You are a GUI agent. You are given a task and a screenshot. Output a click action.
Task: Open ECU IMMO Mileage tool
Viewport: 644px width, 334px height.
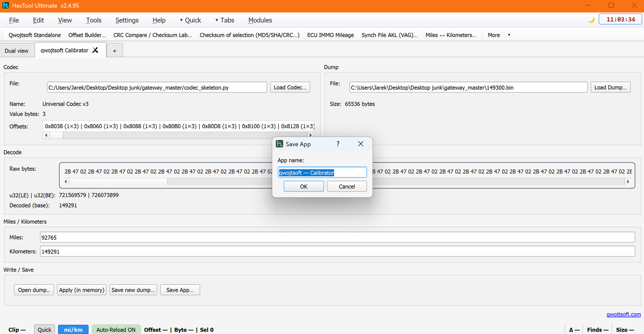click(330, 35)
